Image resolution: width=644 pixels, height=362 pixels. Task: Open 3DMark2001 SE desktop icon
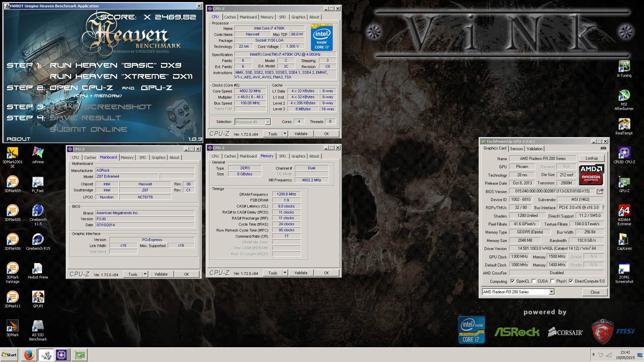[12, 157]
